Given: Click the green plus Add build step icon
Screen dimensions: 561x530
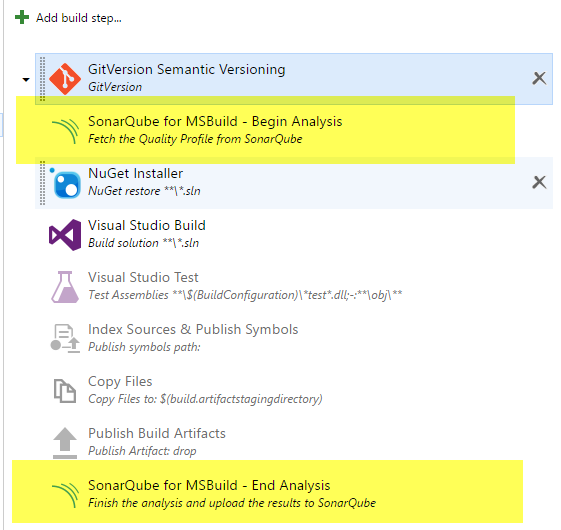Looking at the screenshot, I should (22, 17).
